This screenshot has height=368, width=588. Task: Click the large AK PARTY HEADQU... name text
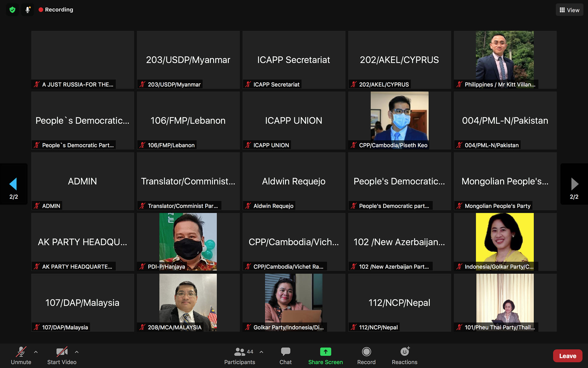point(82,242)
